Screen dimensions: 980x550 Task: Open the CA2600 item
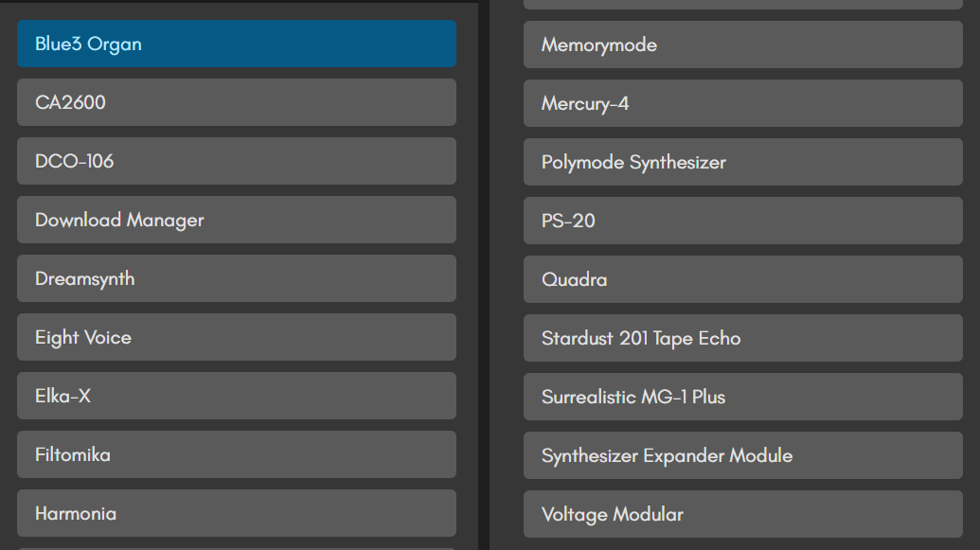coord(235,102)
